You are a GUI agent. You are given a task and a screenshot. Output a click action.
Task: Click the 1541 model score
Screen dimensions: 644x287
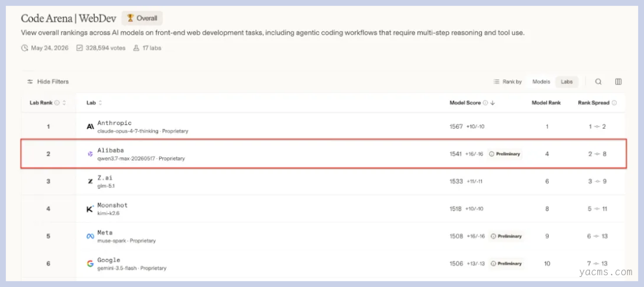[x=456, y=154]
